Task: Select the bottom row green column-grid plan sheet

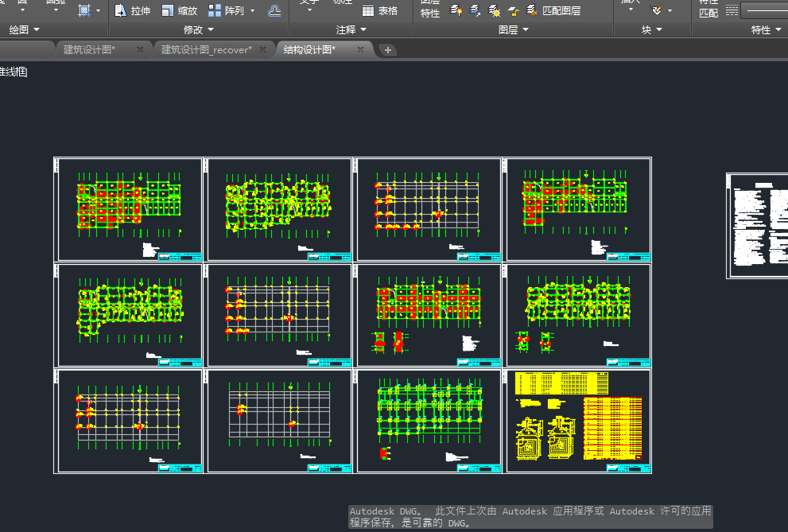Action: pyautogui.click(x=428, y=421)
